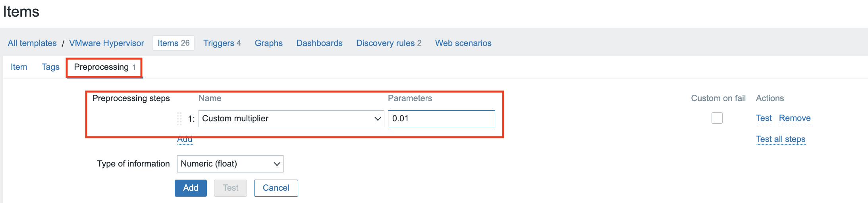Open the Triggers 4 section
Screen dimensions: 868x203
coord(222,43)
